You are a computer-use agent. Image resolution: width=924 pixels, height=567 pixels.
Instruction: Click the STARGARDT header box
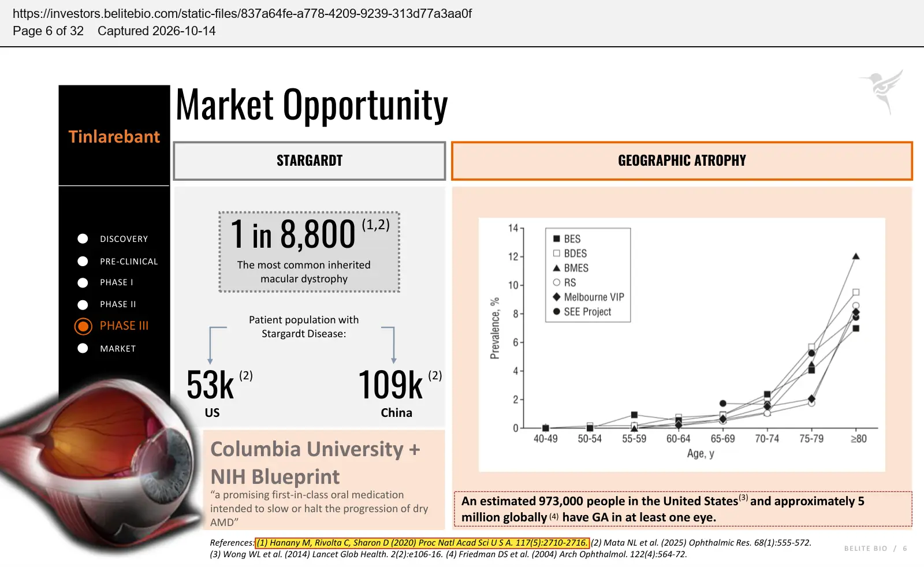310,161
